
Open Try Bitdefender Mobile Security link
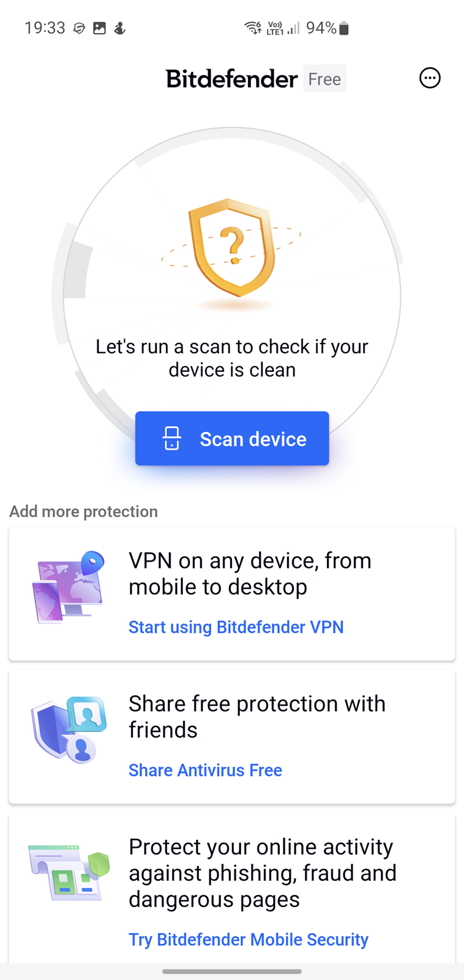tap(249, 940)
